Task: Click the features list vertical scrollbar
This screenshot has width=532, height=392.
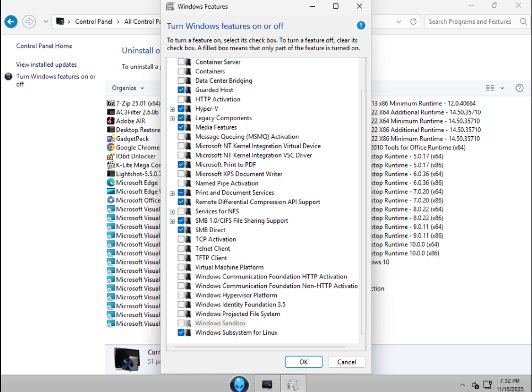Action: pyautogui.click(x=362, y=212)
